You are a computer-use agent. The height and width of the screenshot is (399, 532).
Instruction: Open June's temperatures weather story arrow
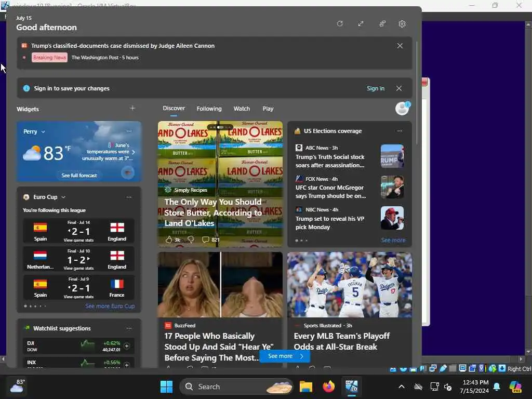click(x=134, y=152)
